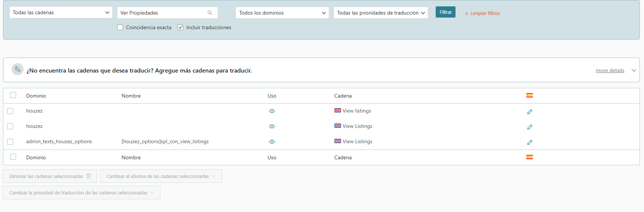Tick select-all checkbox in table header
This screenshot has height=212, width=644.
click(x=13, y=95)
